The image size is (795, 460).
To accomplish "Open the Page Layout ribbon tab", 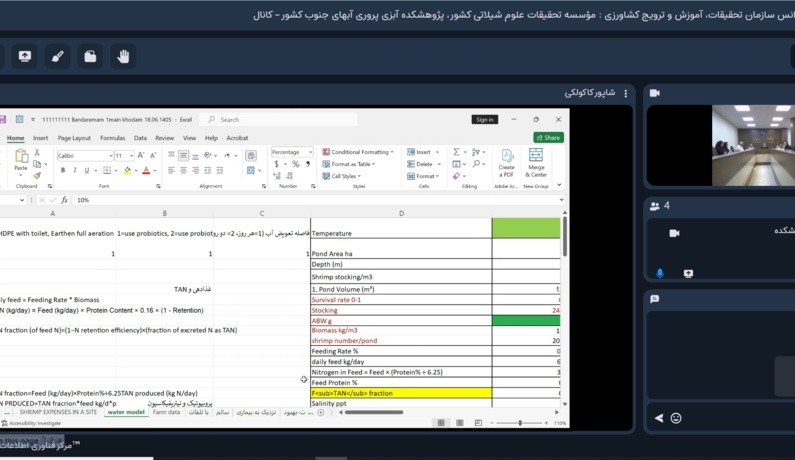I will coord(74,138).
